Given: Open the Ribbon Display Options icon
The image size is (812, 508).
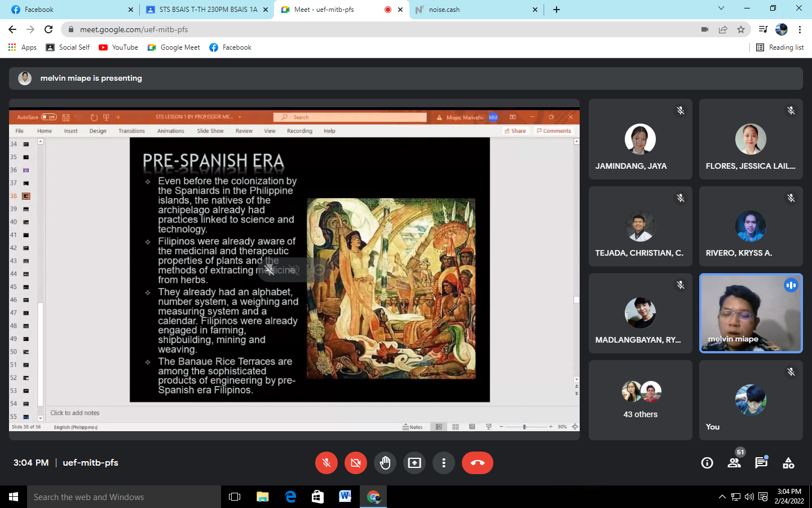Looking at the screenshot, I should point(513,117).
